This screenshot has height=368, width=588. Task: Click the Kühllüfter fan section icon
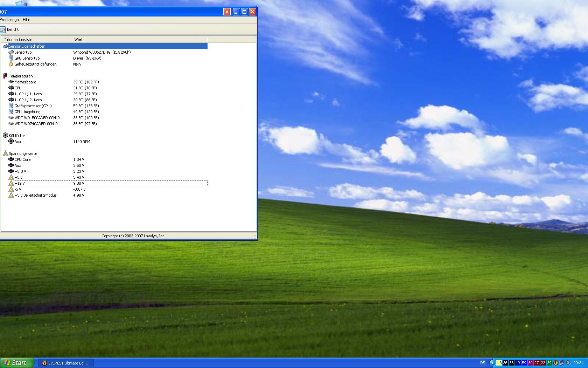[5, 135]
